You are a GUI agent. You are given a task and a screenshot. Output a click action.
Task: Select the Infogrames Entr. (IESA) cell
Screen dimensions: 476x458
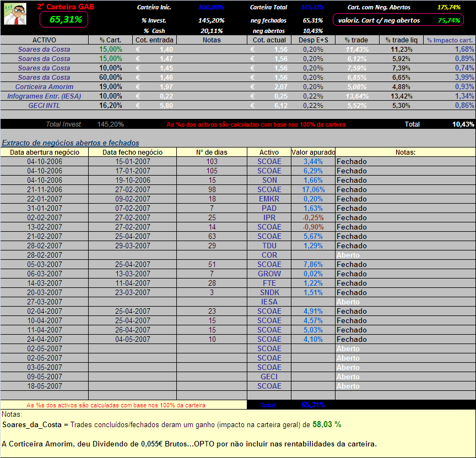(44, 96)
